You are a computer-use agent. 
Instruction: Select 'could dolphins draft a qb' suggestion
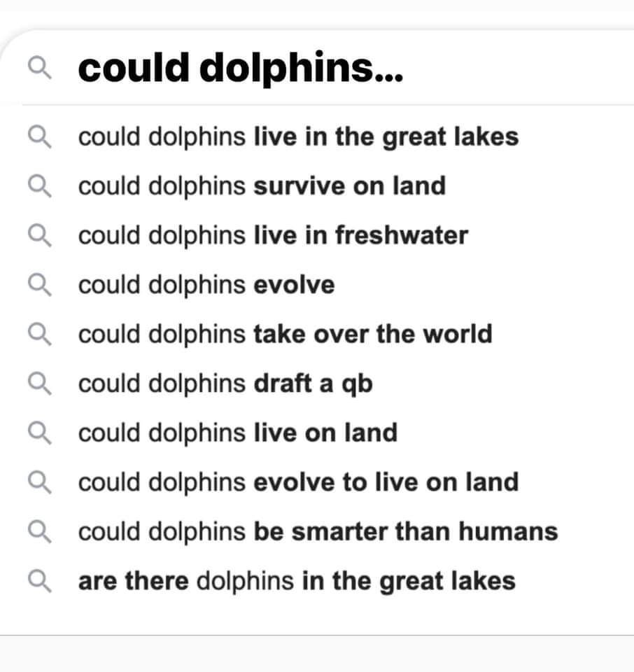click(225, 384)
